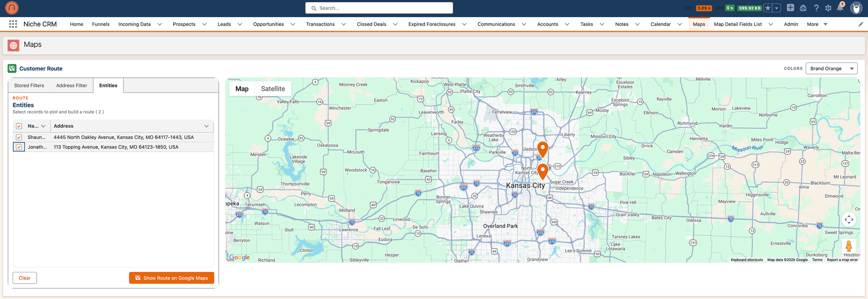Switch map to Satellite view
Screen dimensions: 868x299
click(x=273, y=89)
